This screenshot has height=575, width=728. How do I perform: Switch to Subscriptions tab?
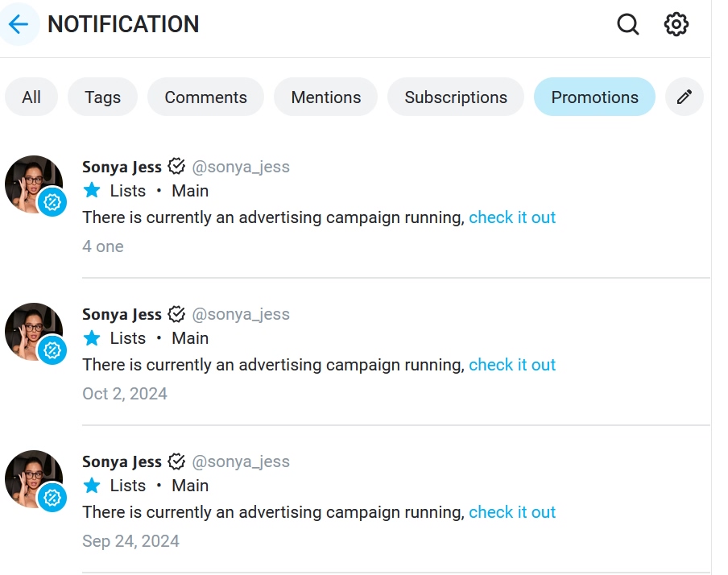(x=456, y=97)
